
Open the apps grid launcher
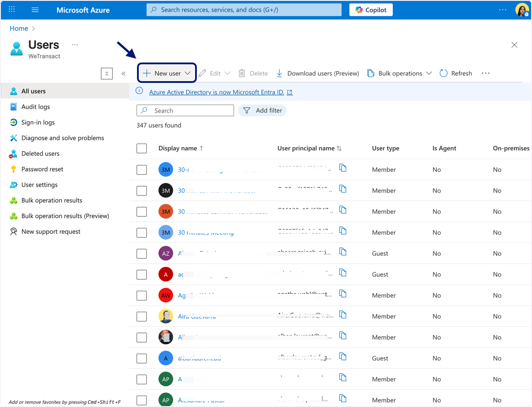pos(12,9)
